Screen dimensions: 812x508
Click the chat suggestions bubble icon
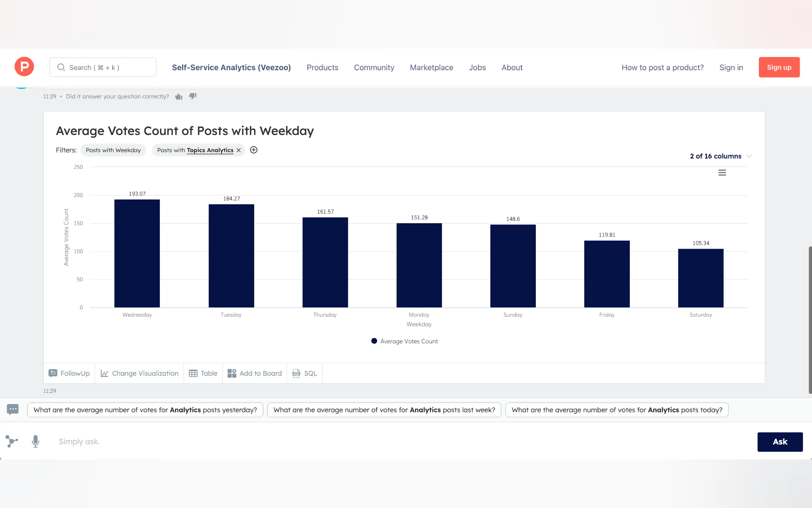pyautogui.click(x=13, y=409)
